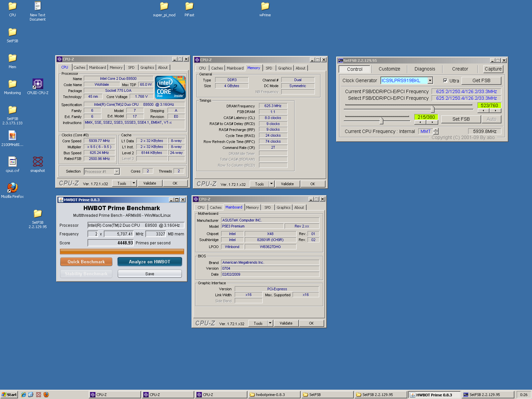Click the MMT stepper in SetFSB

436,131
